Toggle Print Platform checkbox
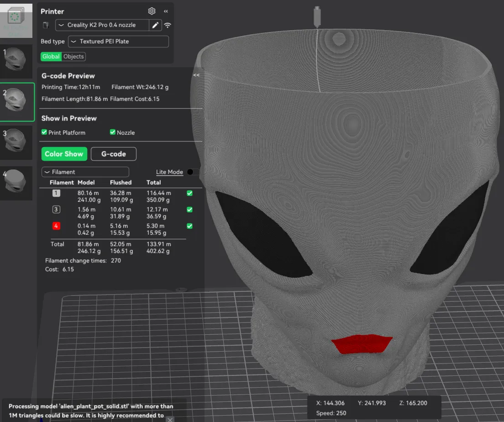This screenshot has width=504, height=422. (44, 132)
